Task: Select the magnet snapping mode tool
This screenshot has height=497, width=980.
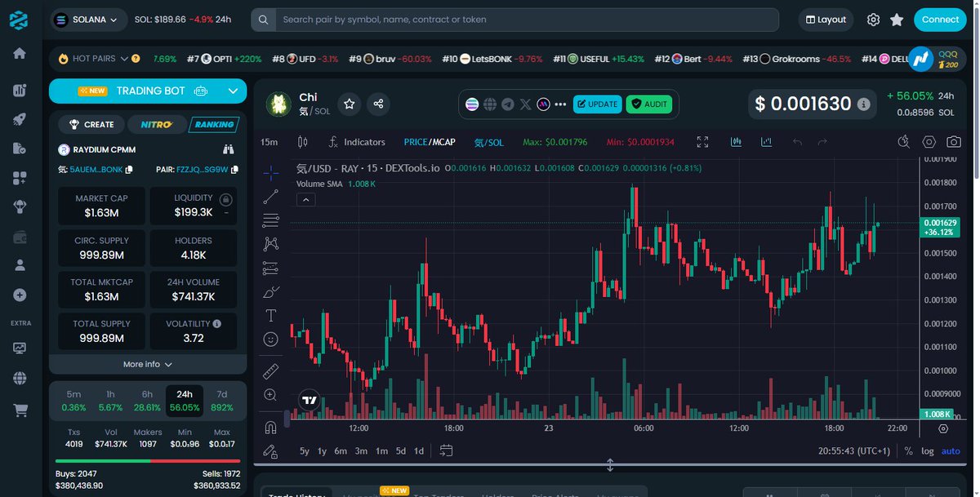Action: (271, 427)
